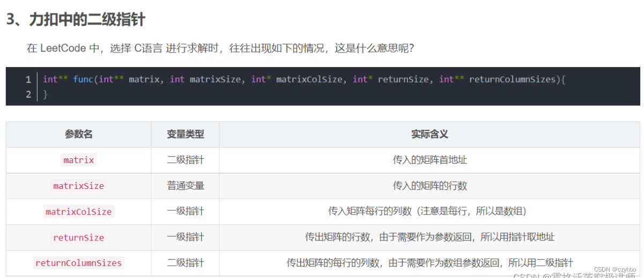Click code line number 2

click(28, 94)
